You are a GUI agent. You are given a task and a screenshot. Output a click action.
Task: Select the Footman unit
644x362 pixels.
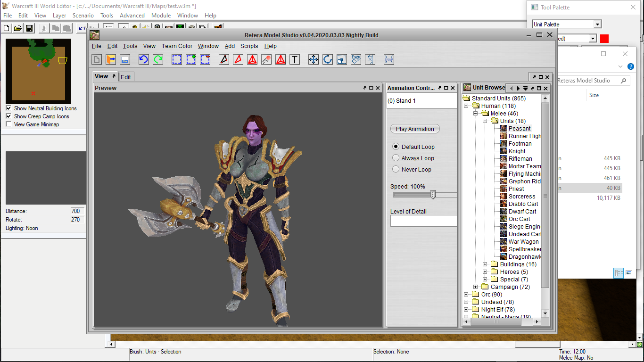(x=520, y=143)
